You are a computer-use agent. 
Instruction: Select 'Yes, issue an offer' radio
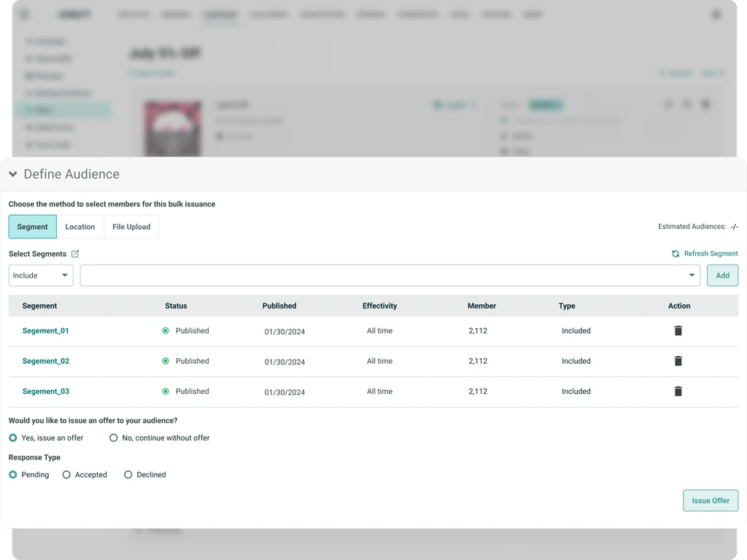(x=13, y=437)
